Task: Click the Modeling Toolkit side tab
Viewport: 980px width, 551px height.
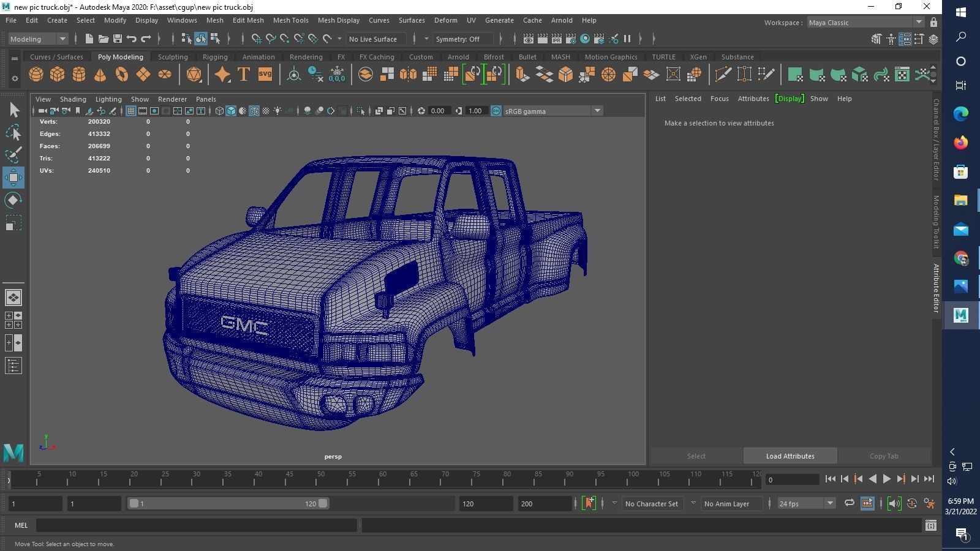Action: pyautogui.click(x=936, y=222)
